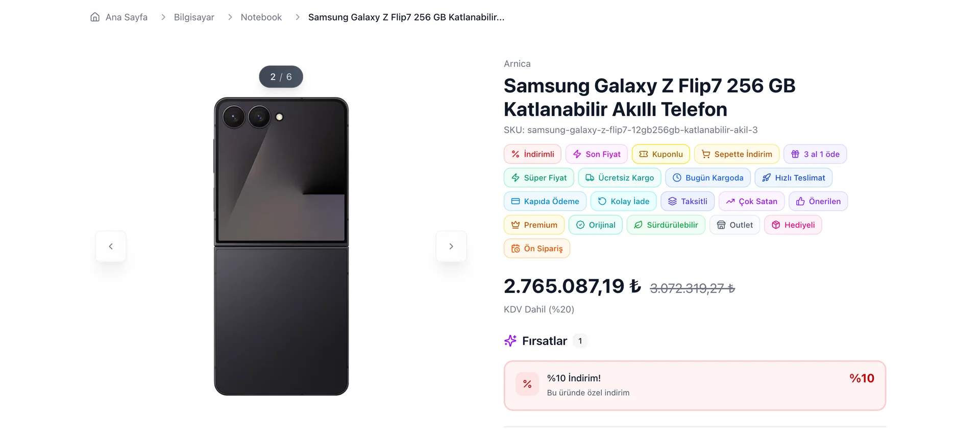
Task: Open the %10 İndirim offer card
Action: (695, 385)
